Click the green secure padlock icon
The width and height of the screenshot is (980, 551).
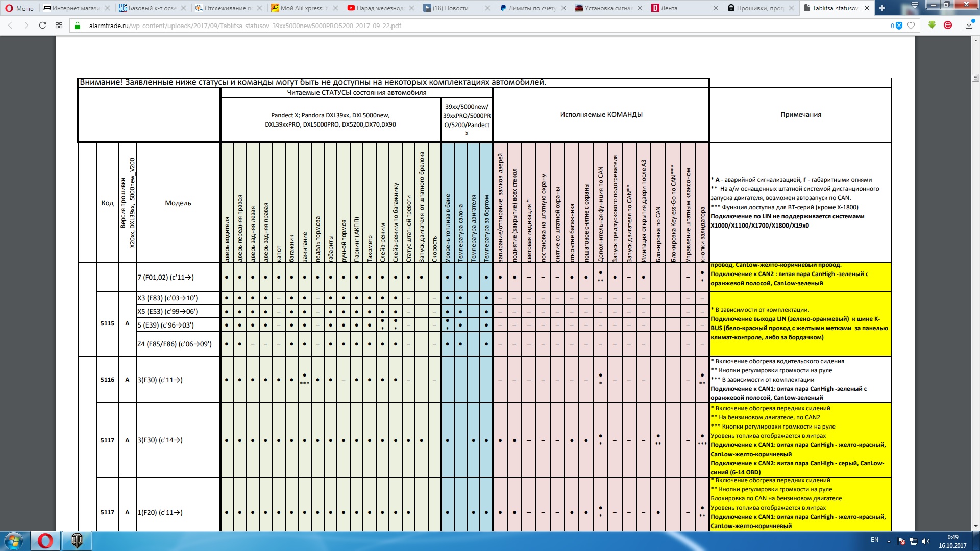click(78, 26)
